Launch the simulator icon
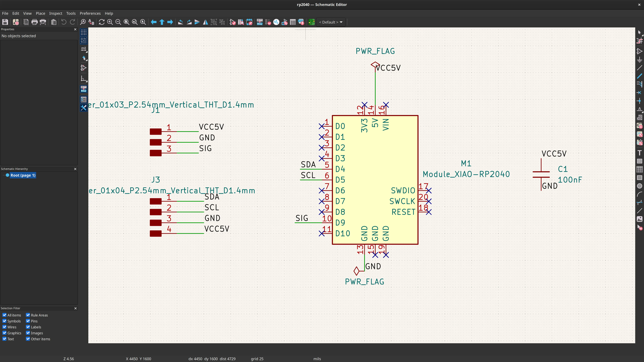Viewport: 644px width, 362px height. pyautogui.click(x=276, y=22)
